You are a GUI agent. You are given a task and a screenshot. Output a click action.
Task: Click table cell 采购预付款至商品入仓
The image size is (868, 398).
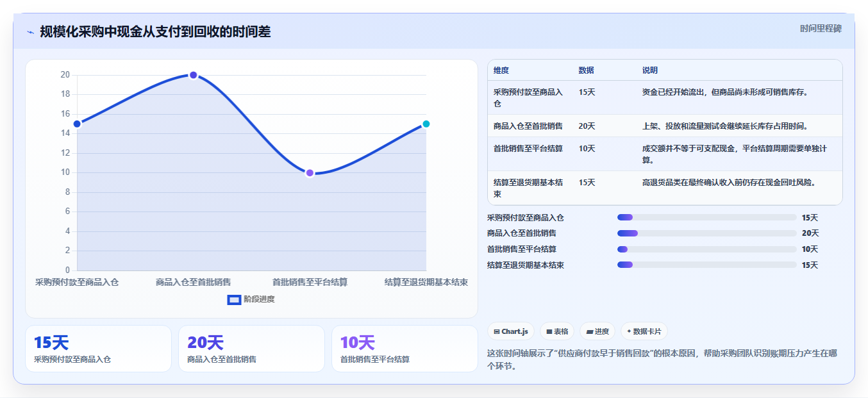pos(530,97)
